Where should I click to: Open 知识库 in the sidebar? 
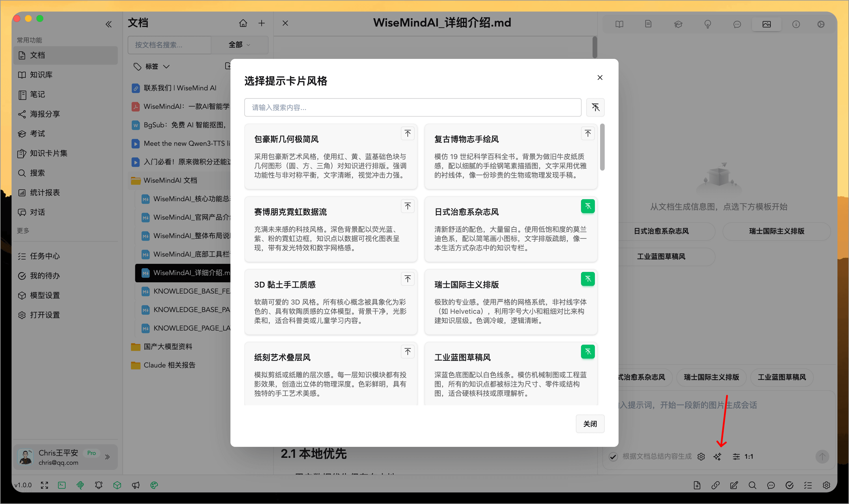click(40, 75)
